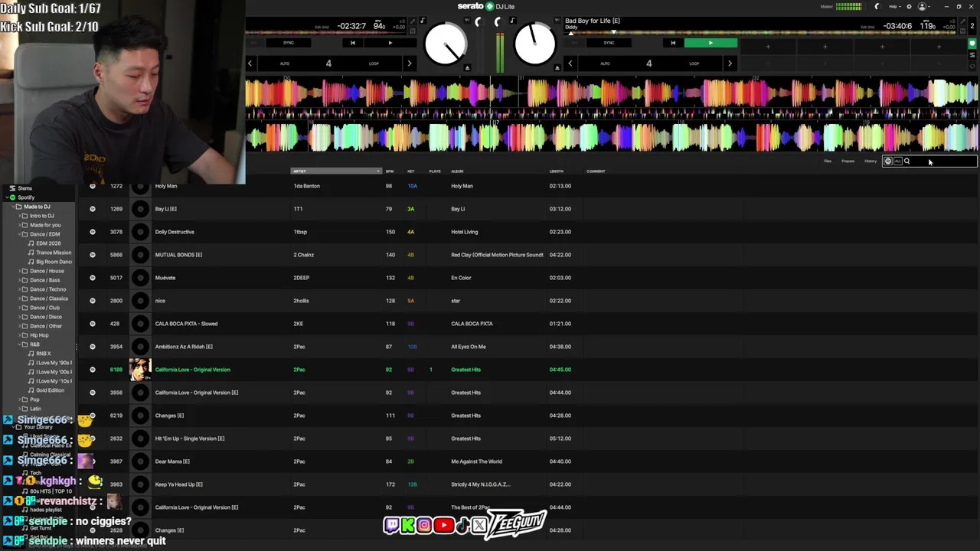980x551 pixels.
Task: Expand the Made for you folder
Action: pyautogui.click(x=20, y=225)
